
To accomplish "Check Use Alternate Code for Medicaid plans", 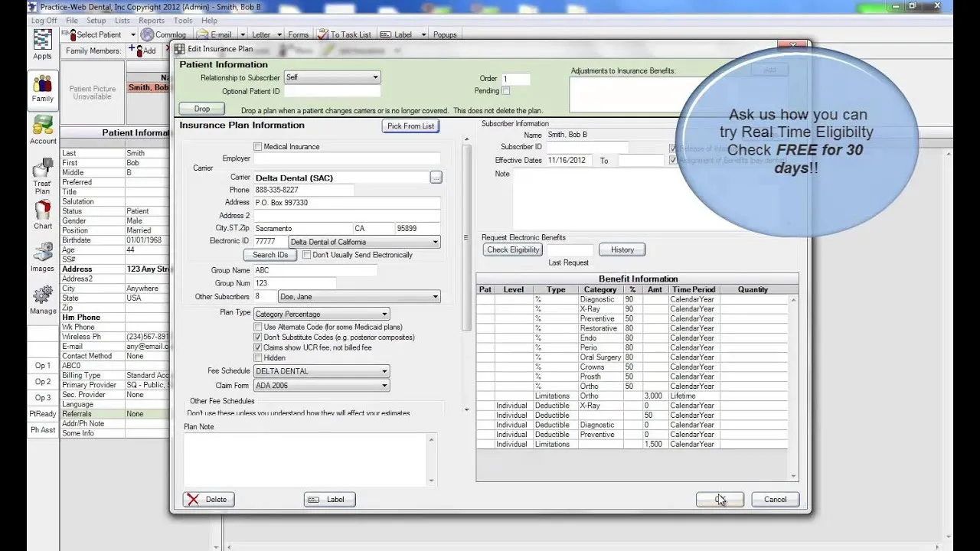I will [x=257, y=327].
